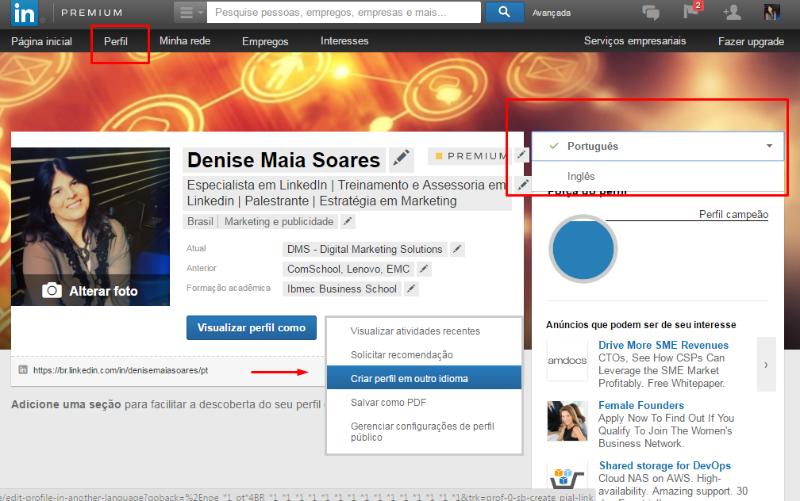Image resolution: width=800 pixels, height=501 pixels.
Task: Open Serviços empresariais menu
Action: click(635, 41)
